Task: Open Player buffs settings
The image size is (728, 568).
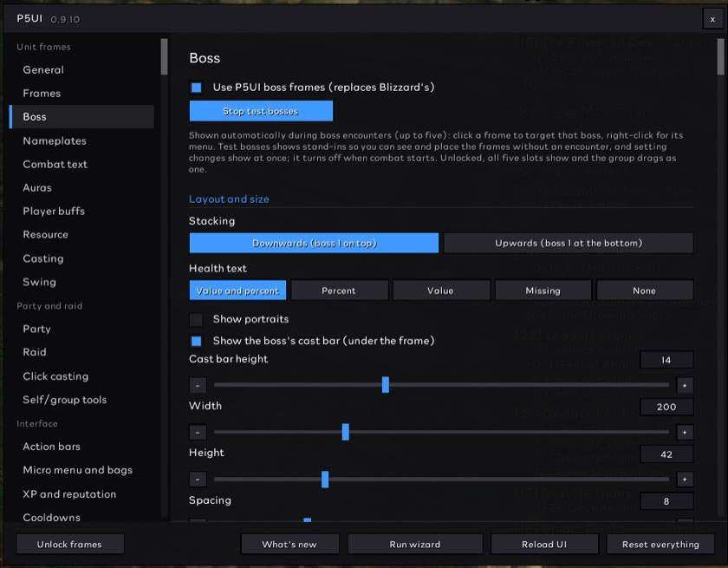Action: 81,212
